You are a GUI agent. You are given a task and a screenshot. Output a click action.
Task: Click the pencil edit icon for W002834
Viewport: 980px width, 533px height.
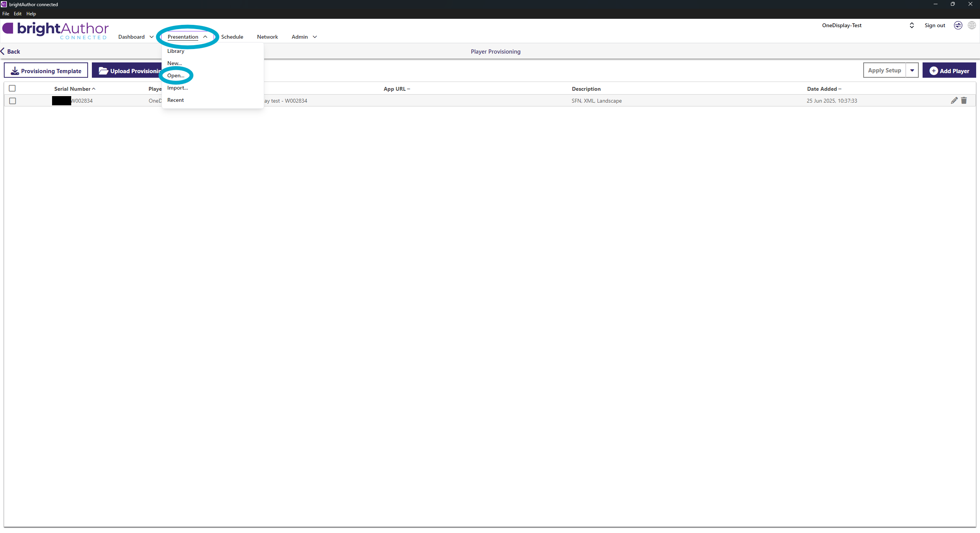[954, 100]
